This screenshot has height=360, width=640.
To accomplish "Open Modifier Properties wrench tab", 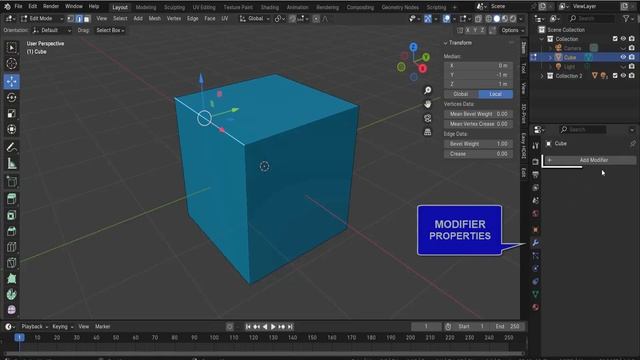I will (536, 243).
